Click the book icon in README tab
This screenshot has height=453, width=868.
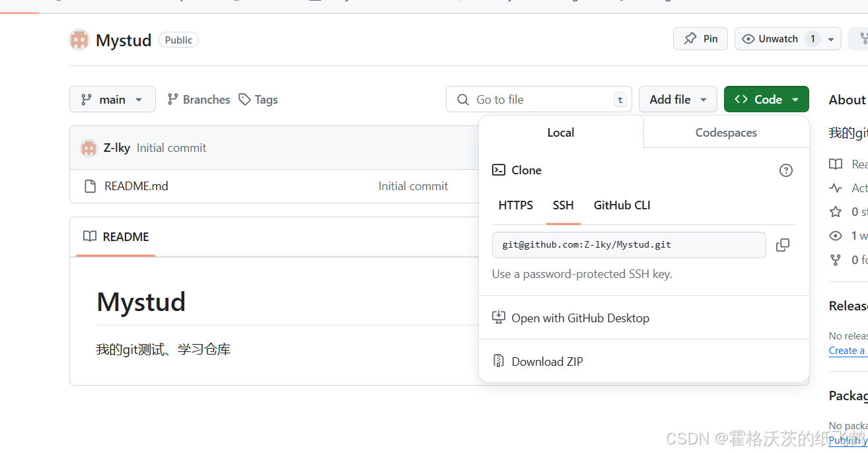pyautogui.click(x=90, y=236)
